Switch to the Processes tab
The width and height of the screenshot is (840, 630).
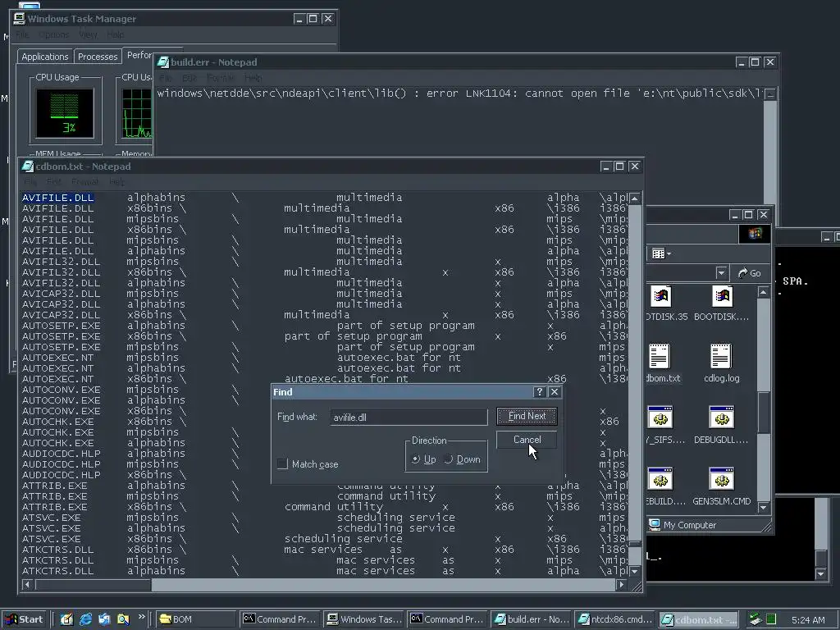point(98,57)
